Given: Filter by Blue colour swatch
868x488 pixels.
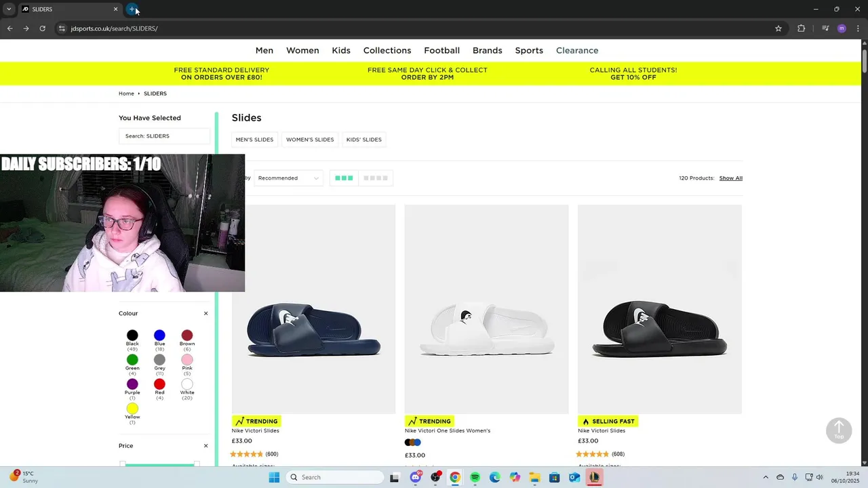Looking at the screenshot, I should coord(159,335).
